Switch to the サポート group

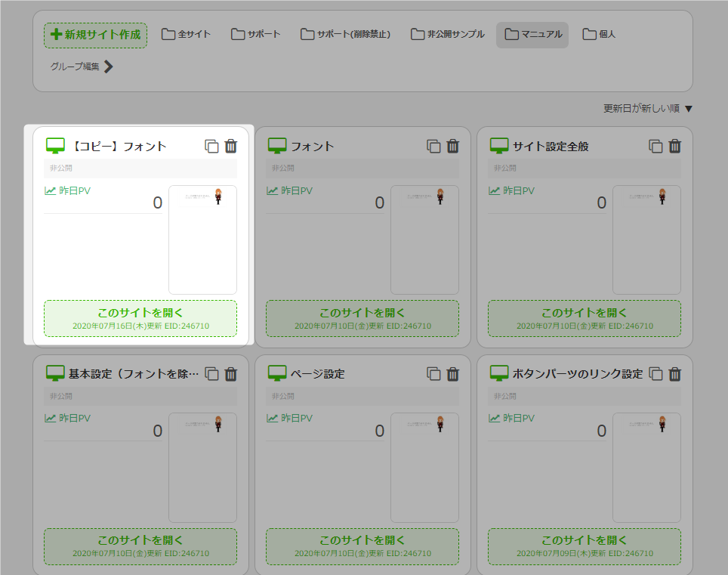[x=255, y=34]
